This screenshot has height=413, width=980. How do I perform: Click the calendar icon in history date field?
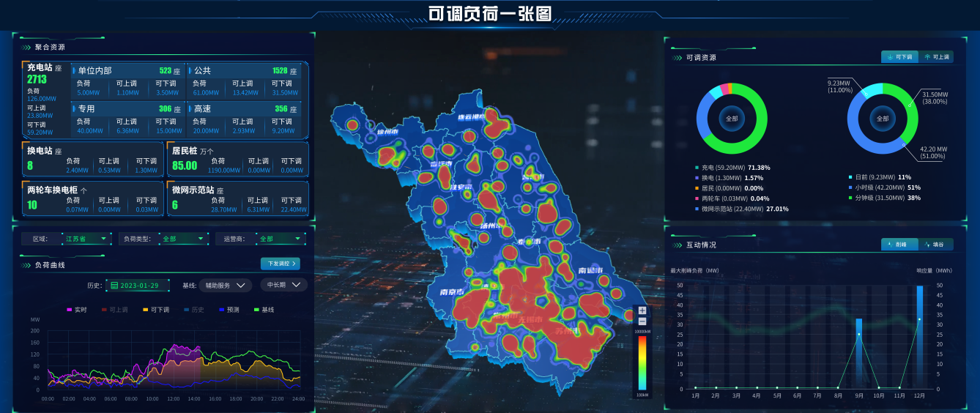(x=114, y=285)
